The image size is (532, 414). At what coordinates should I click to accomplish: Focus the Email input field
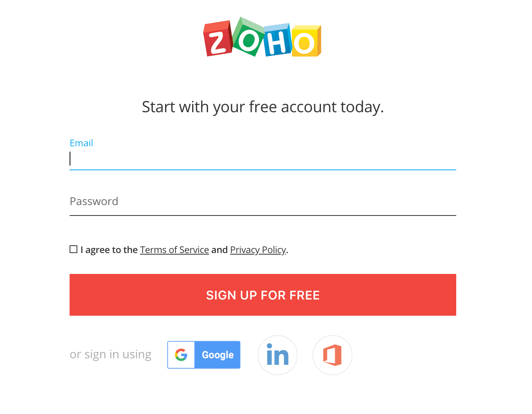point(263,159)
